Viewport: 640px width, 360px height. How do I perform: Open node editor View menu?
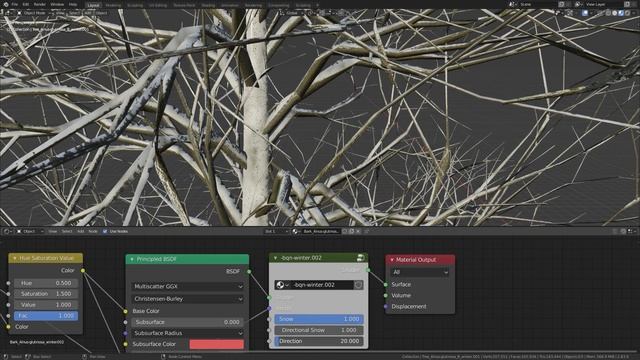pyautogui.click(x=53, y=231)
